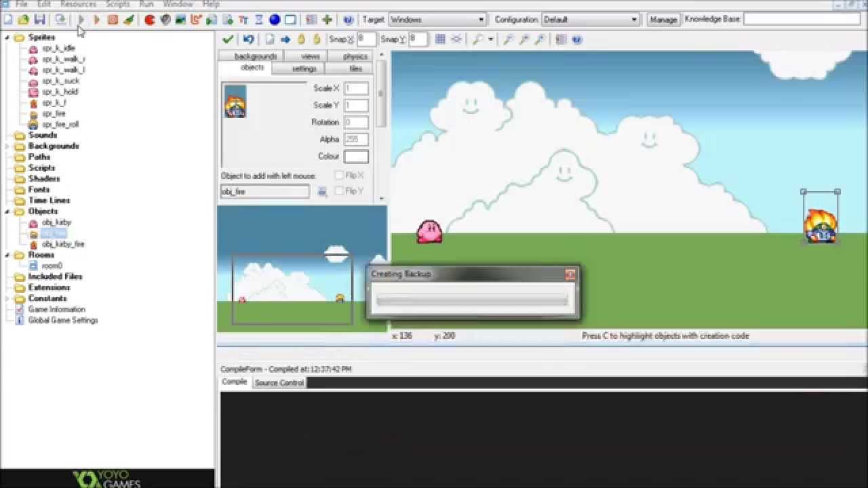Create an object with the blue ball icon
Screen dimensions: 868x488
[x=275, y=20]
